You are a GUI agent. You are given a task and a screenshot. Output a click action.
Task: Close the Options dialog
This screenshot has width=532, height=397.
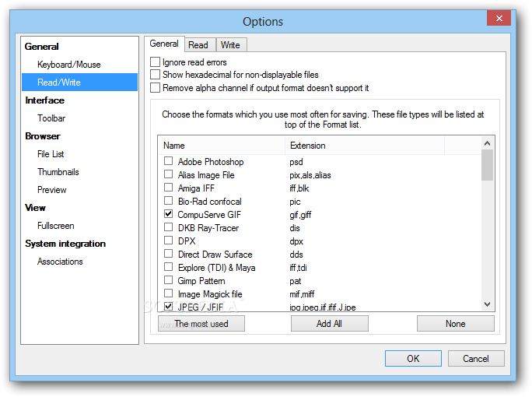499,18
